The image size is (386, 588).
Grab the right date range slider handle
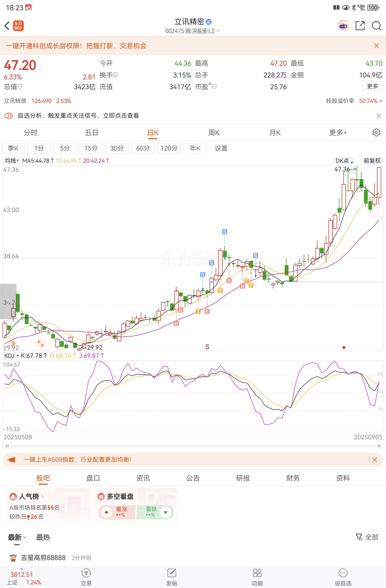click(x=379, y=446)
